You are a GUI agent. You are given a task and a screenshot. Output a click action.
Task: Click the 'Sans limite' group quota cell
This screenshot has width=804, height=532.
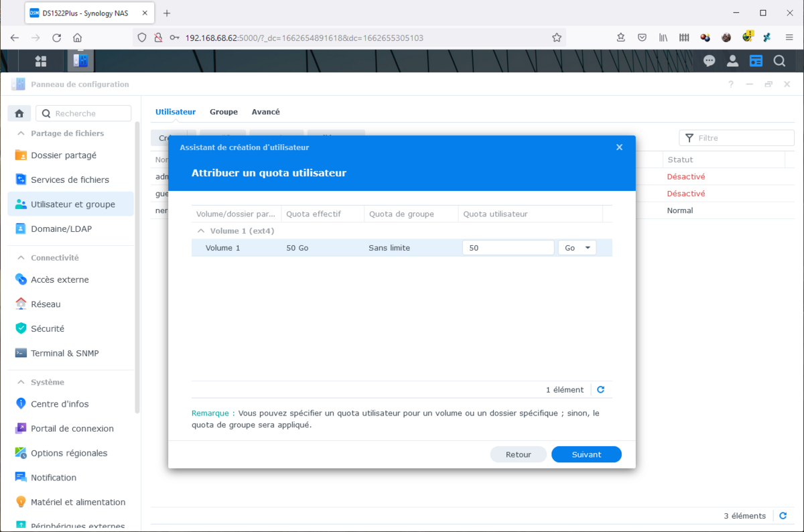(389, 248)
